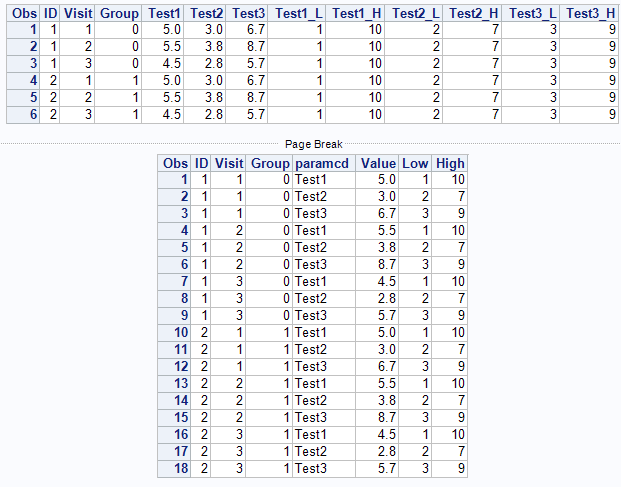The width and height of the screenshot is (621, 487).
Task: Click the Low cell in Obs row 11
Action: (x=414, y=349)
